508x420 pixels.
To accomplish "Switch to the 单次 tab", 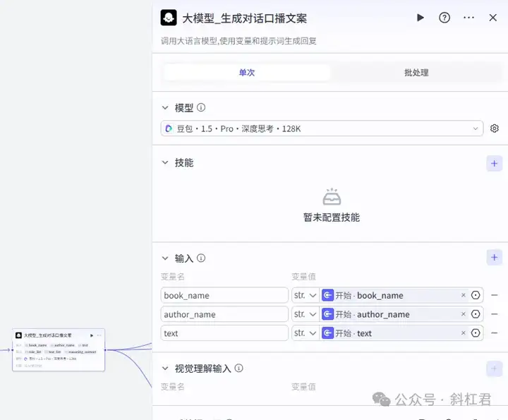I will pos(247,72).
